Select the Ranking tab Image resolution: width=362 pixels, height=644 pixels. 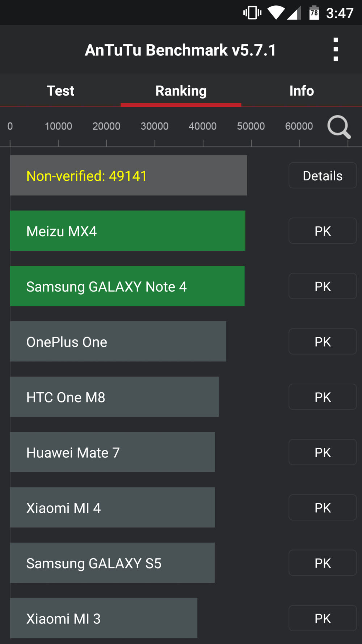click(181, 91)
